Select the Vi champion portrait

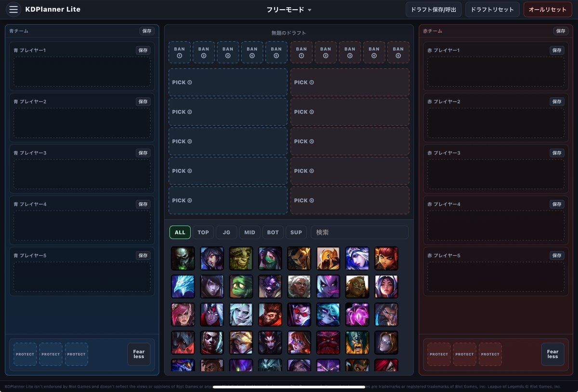pos(183,314)
